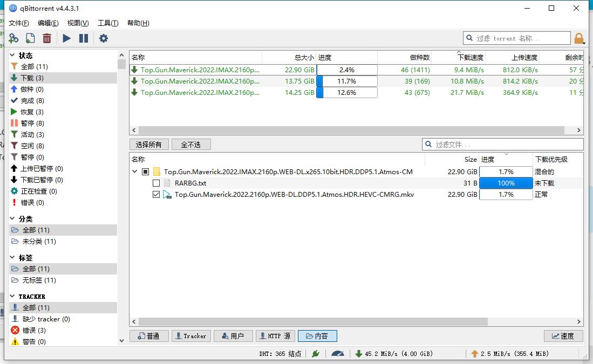Select the 错误 (0) status filter
This screenshot has height=364, width=593.
pos(63,203)
